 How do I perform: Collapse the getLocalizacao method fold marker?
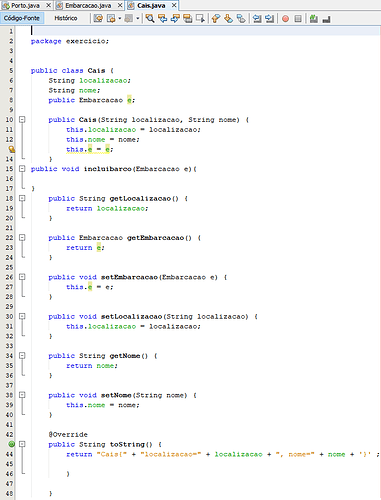22,198
